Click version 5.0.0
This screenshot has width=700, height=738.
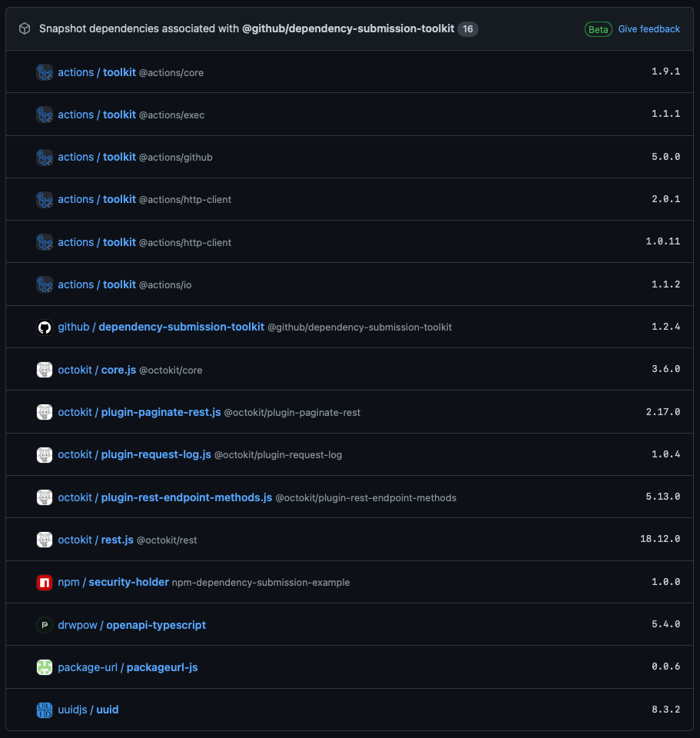pos(665,157)
